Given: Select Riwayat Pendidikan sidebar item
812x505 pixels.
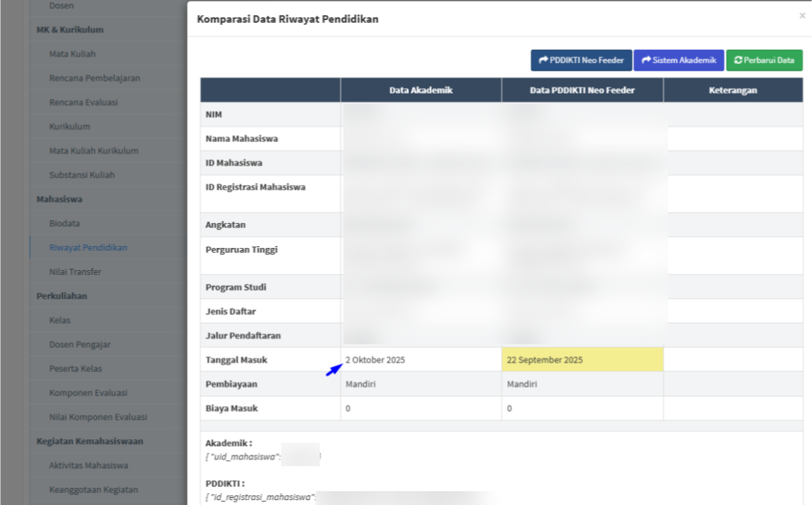Looking at the screenshot, I should 88,248.
